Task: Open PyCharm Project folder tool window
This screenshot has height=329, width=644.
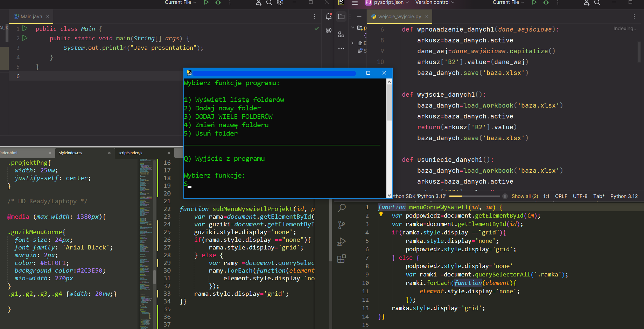Action: click(x=341, y=16)
